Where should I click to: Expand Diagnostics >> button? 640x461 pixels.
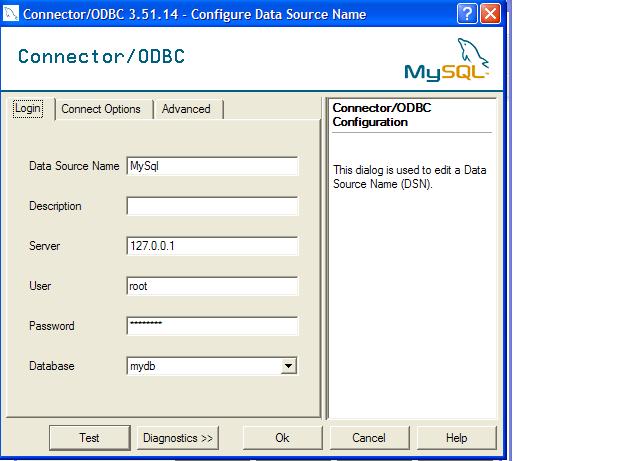pyautogui.click(x=178, y=438)
